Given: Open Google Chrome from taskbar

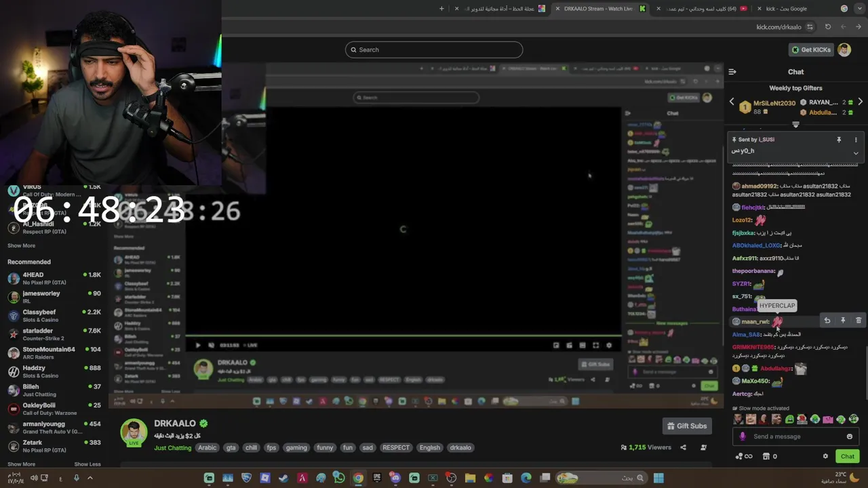Looking at the screenshot, I should [x=358, y=478].
